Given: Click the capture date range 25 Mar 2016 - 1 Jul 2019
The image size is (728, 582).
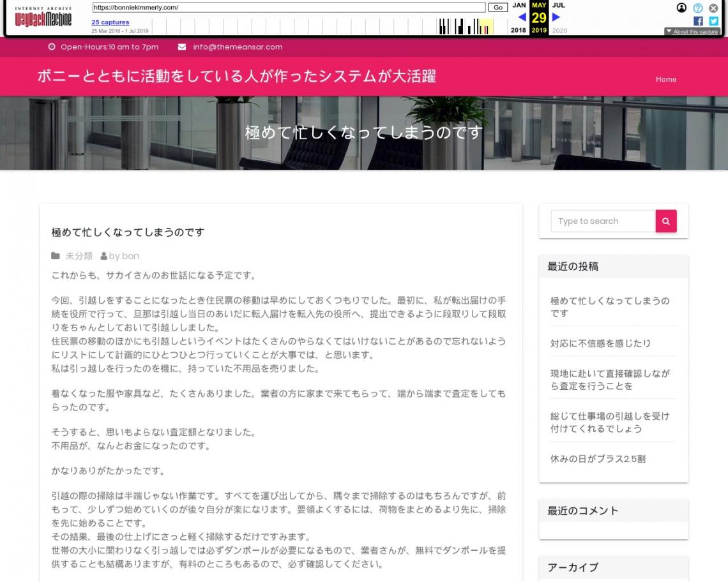Looking at the screenshot, I should coord(120,31).
